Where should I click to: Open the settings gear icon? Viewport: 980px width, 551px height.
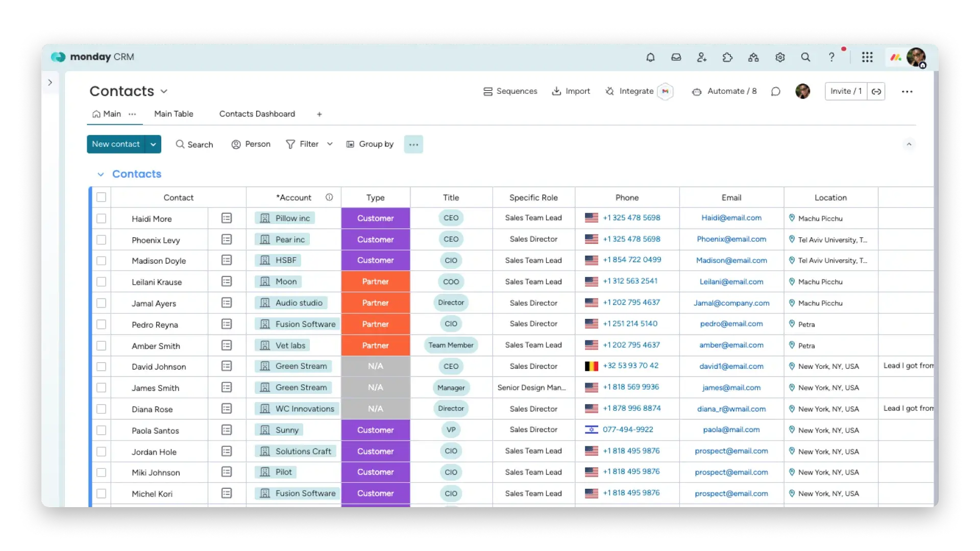(780, 58)
